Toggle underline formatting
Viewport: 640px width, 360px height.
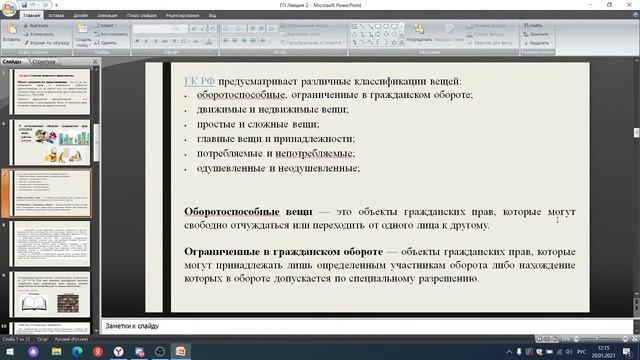pyautogui.click(x=156, y=41)
